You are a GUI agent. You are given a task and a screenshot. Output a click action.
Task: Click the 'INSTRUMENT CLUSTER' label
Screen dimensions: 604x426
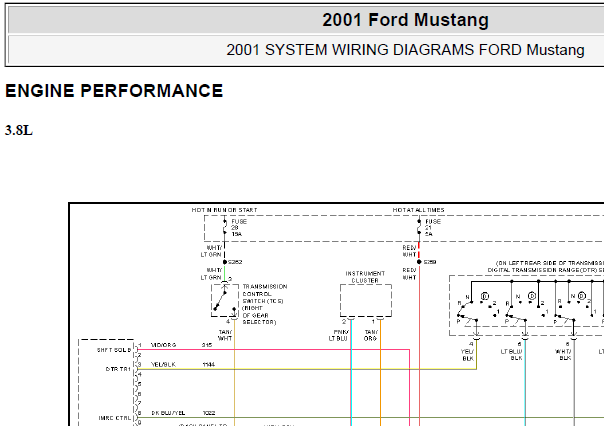(365, 277)
